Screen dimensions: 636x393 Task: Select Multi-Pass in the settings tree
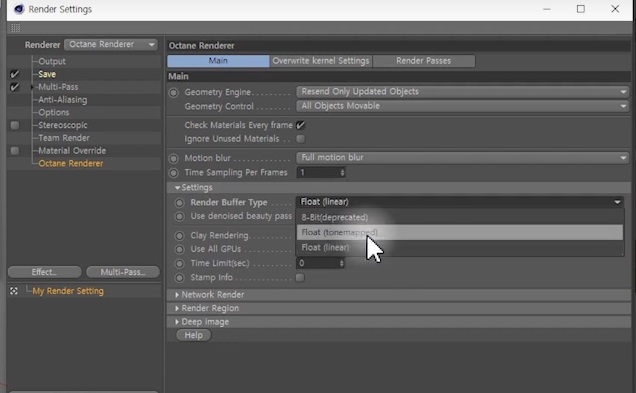pos(58,87)
